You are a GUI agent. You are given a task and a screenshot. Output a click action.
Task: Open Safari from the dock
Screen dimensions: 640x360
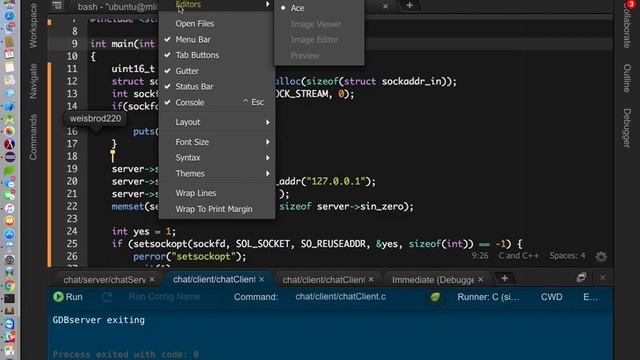(x=10, y=16)
